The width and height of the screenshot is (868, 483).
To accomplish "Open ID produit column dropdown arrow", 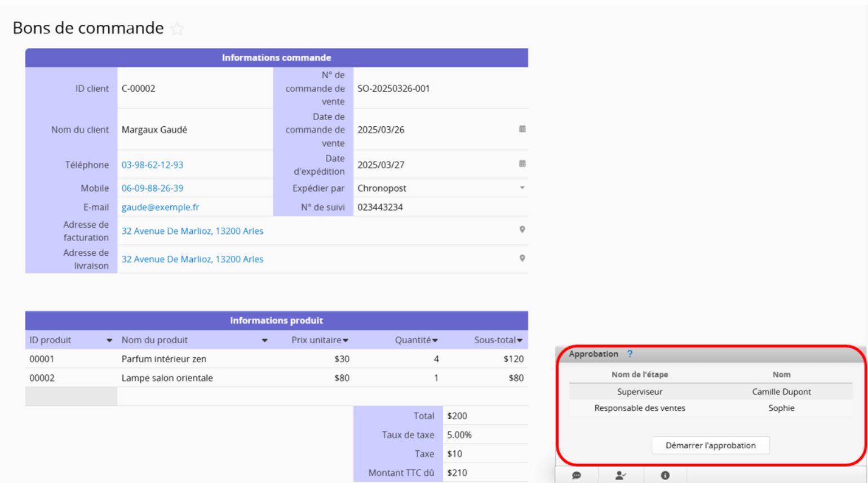I will coord(109,340).
